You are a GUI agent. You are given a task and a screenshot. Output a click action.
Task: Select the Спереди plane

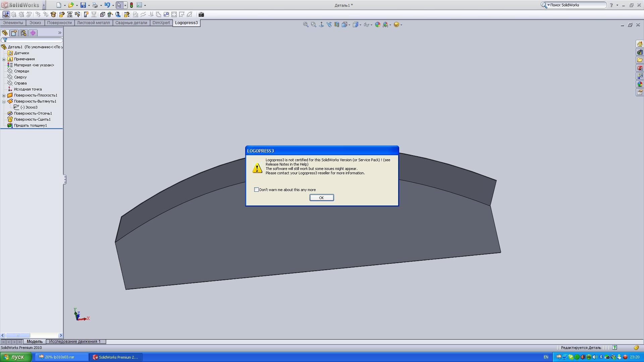point(21,71)
